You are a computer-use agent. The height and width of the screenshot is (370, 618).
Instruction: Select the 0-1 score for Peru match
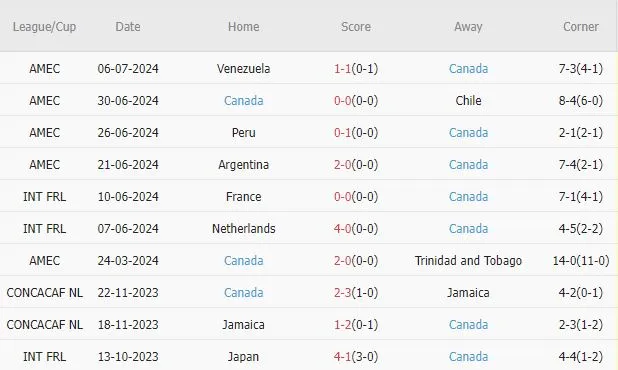pyautogui.click(x=342, y=132)
